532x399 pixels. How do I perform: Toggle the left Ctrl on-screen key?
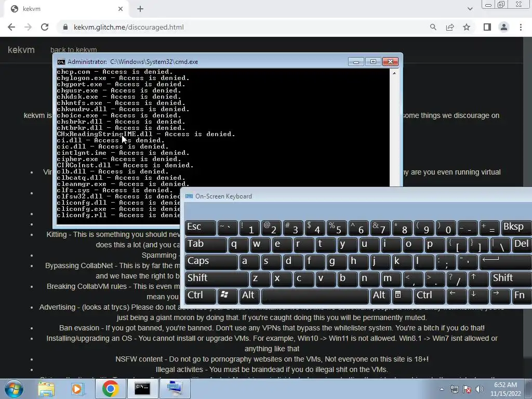tap(201, 296)
